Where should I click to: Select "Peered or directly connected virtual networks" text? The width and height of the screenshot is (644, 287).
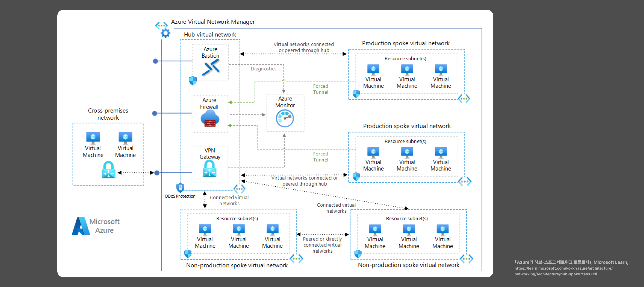[x=322, y=245]
